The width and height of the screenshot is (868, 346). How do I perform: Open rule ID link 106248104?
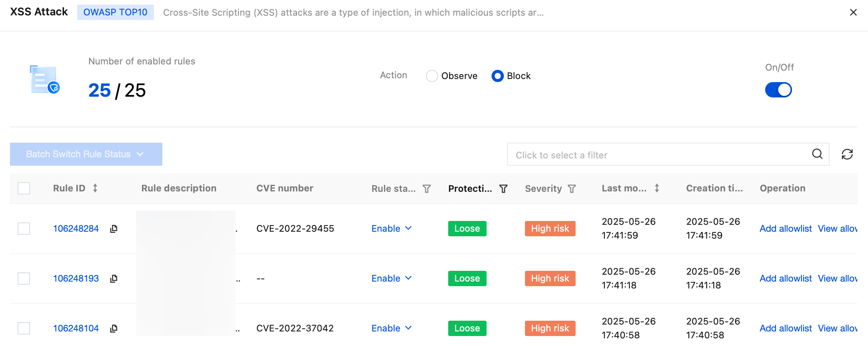(76, 328)
